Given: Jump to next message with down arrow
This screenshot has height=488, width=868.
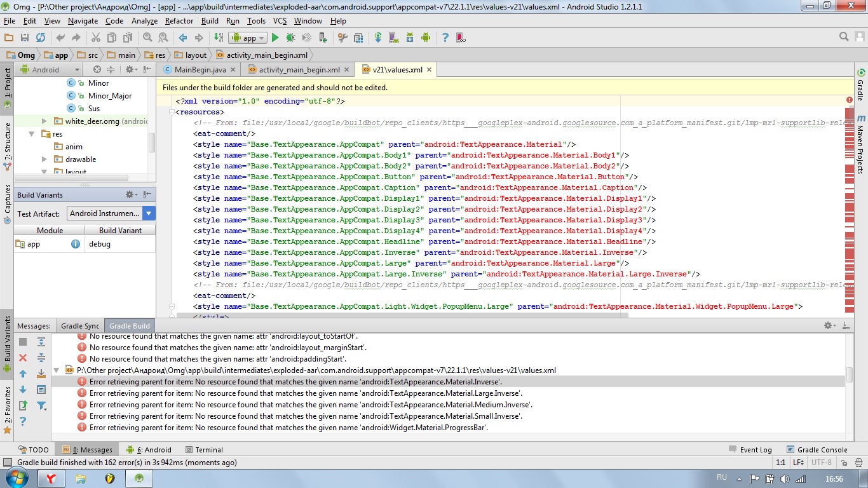Looking at the screenshot, I should [x=23, y=390].
